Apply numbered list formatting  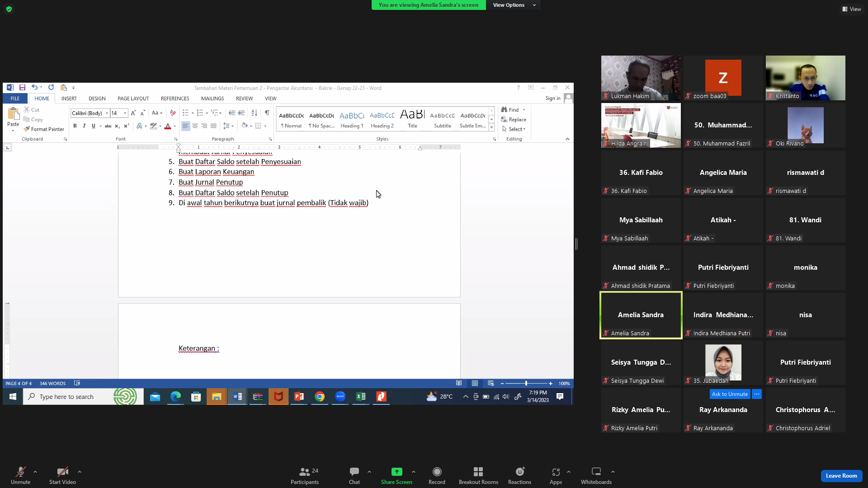click(200, 113)
